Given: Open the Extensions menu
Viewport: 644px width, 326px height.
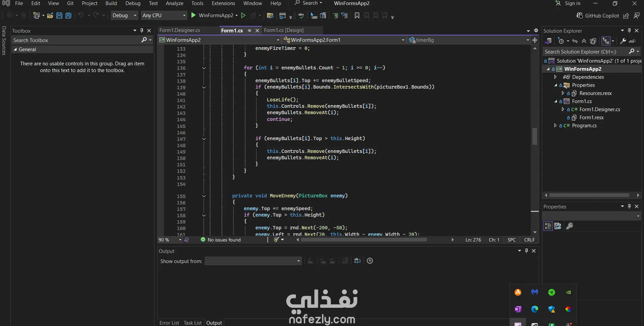Looking at the screenshot, I should click(223, 3).
